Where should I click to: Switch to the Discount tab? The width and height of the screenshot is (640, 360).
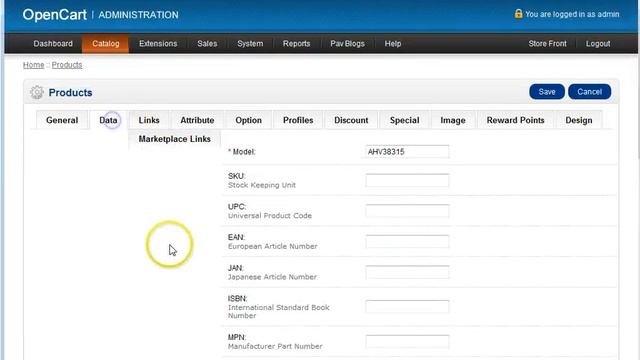(x=351, y=120)
